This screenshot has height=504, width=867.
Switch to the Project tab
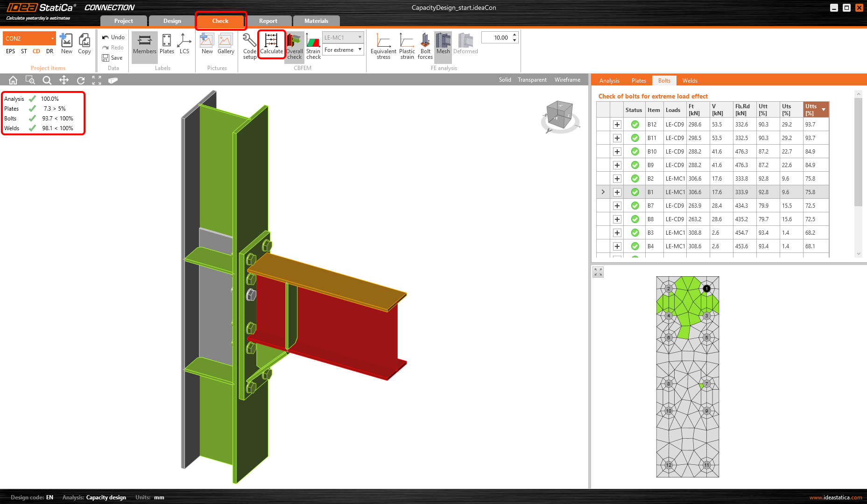(124, 21)
